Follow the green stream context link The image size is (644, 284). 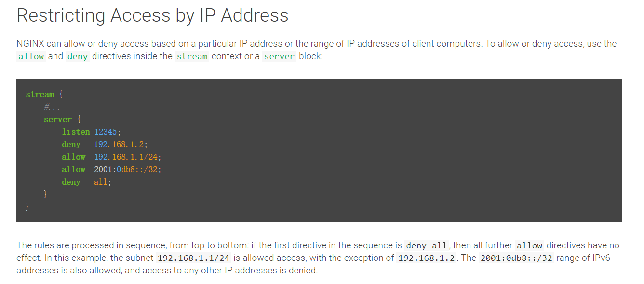pyautogui.click(x=192, y=56)
